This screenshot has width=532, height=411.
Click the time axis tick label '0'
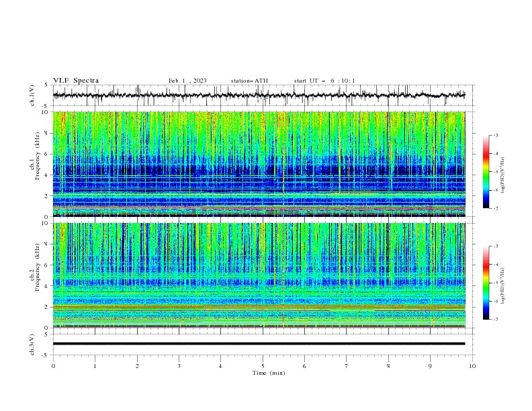point(53,366)
